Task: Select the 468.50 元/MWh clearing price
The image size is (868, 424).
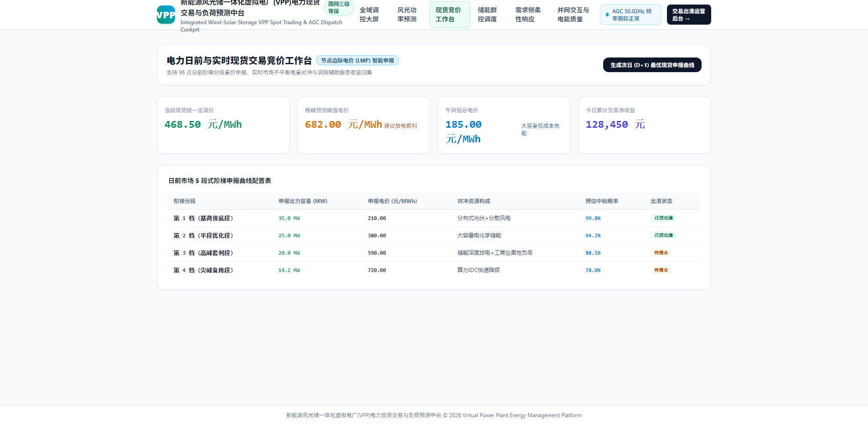Action: (x=203, y=124)
